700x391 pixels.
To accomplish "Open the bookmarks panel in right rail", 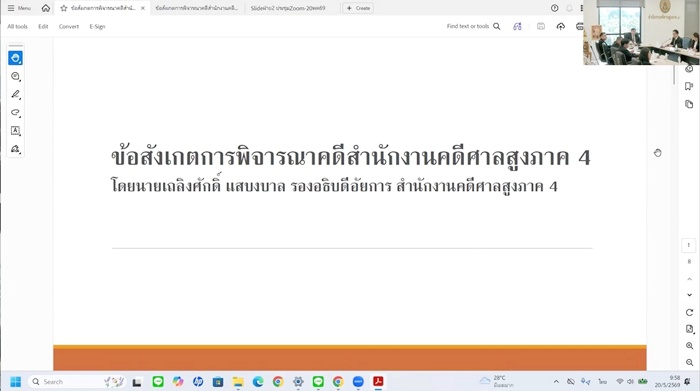I will coord(689,86).
